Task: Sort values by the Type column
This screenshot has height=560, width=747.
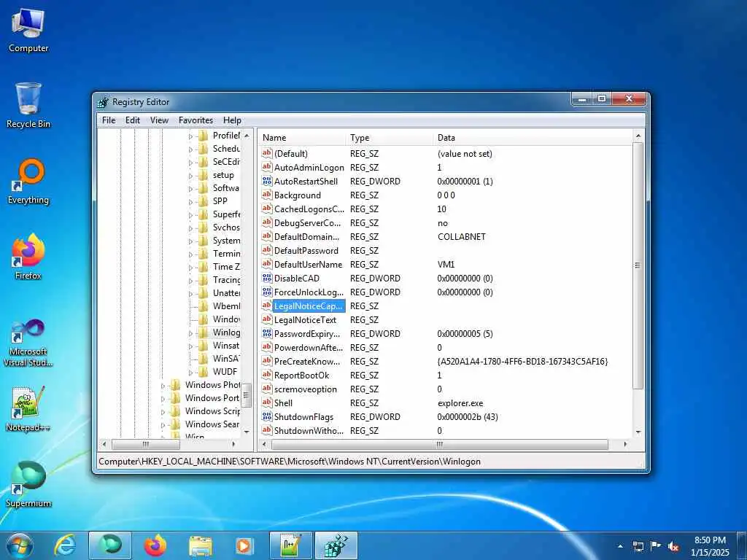Action: point(391,138)
